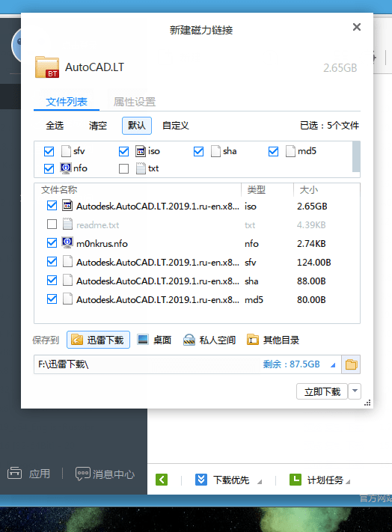Uncheck the 2.65GB iso file checkbox
This screenshot has height=532, width=392.
52,205
